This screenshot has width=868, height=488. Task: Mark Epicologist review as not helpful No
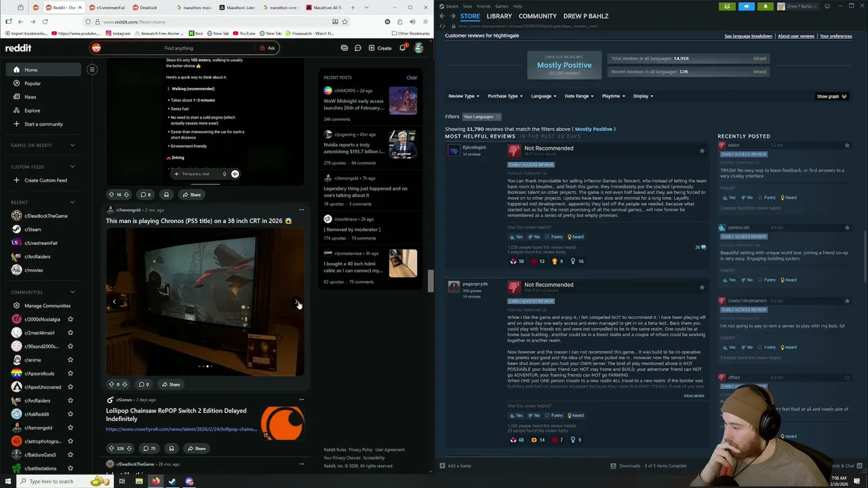[x=534, y=237]
